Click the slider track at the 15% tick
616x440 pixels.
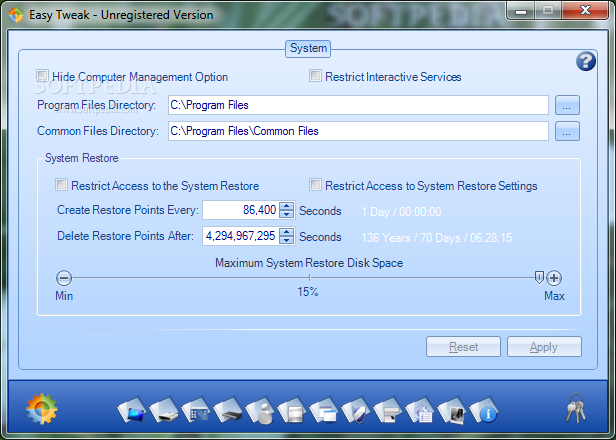pos(310,278)
